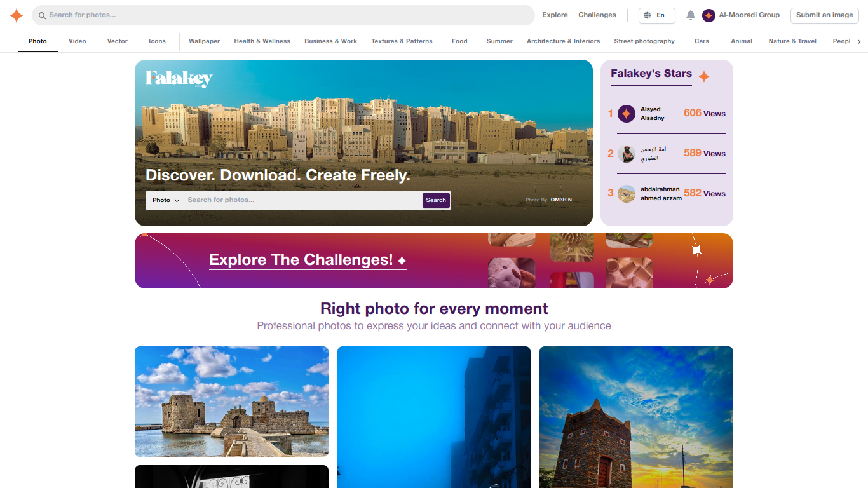The image size is (868, 488).
Task: Open the Challenges menu item
Action: click(597, 15)
